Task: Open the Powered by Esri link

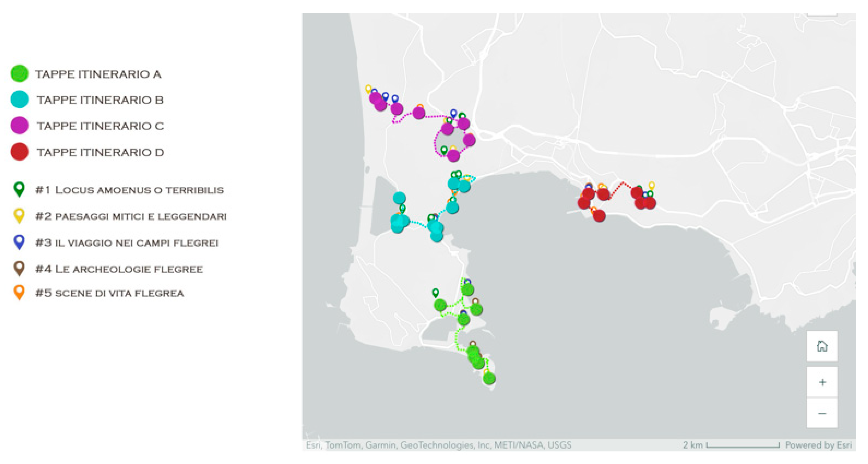Action: (x=818, y=445)
